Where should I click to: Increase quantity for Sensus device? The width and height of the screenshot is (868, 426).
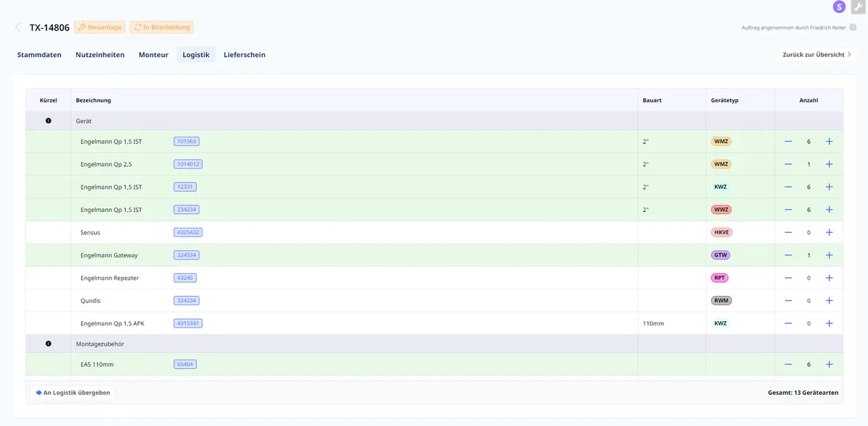(x=829, y=232)
